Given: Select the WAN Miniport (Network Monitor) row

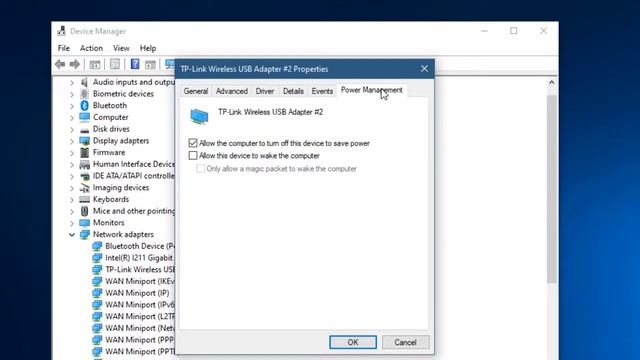Looking at the screenshot, I should coord(133,328).
